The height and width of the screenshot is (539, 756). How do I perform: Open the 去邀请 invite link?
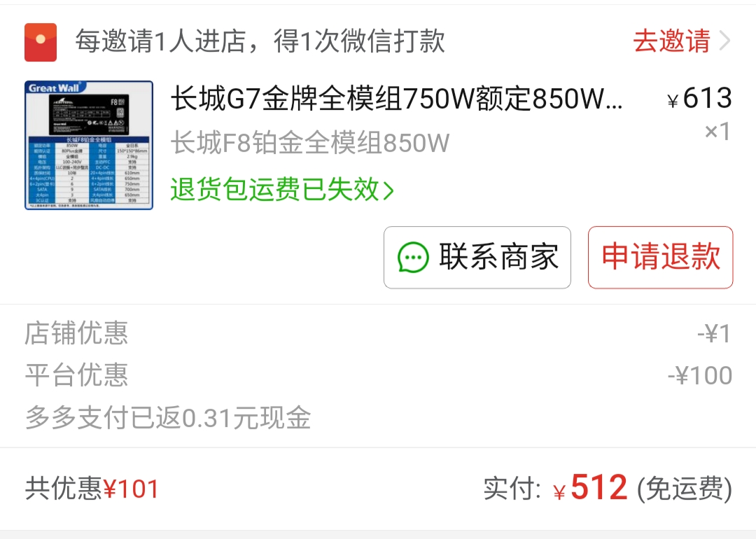tap(671, 41)
